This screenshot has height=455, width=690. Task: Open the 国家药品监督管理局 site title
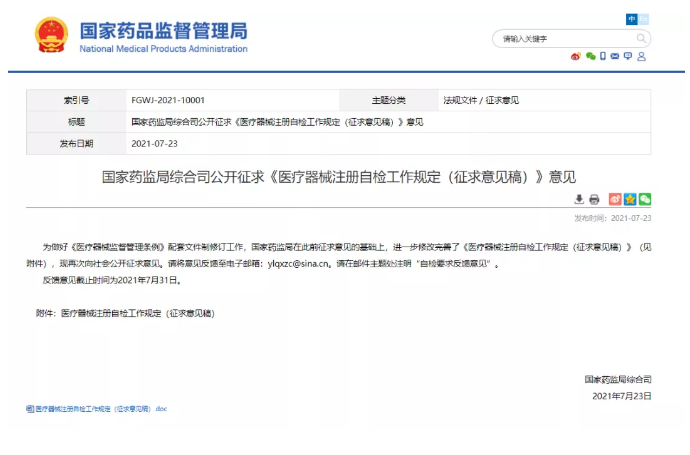(x=164, y=31)
